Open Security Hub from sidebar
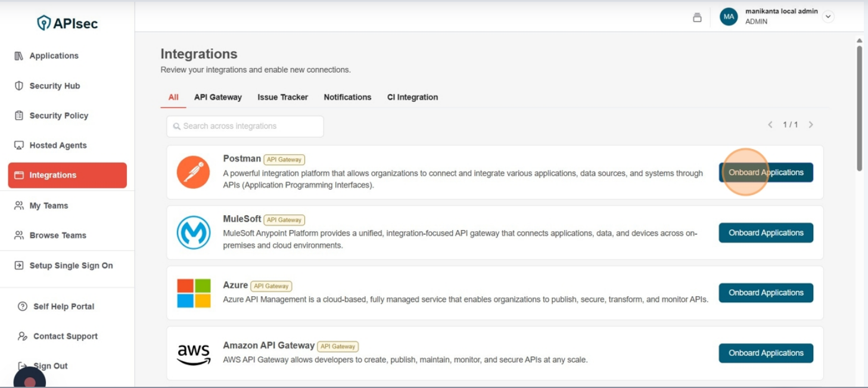 coord(54,86)
